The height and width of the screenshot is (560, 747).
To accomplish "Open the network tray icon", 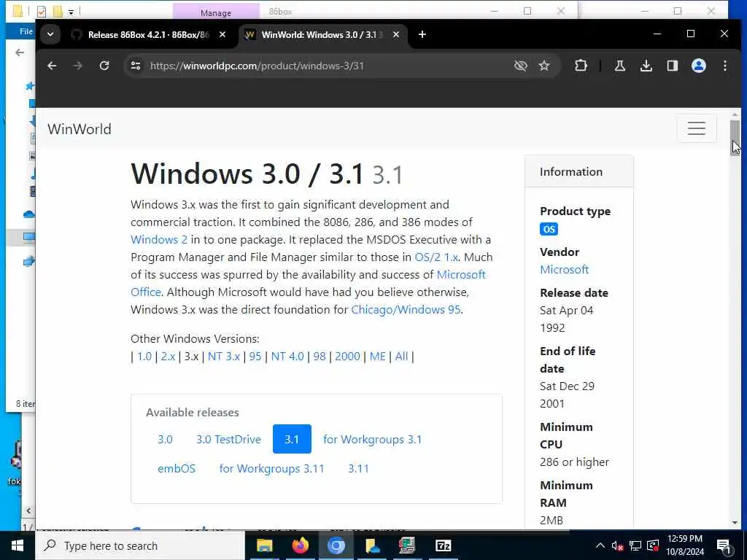I will click(635, 545).
